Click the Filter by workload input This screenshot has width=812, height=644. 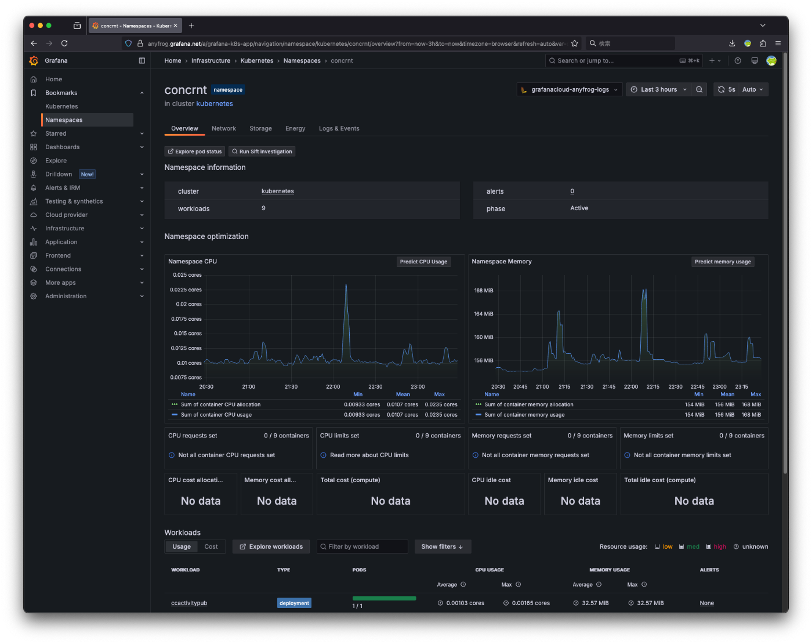click(362, 547)
